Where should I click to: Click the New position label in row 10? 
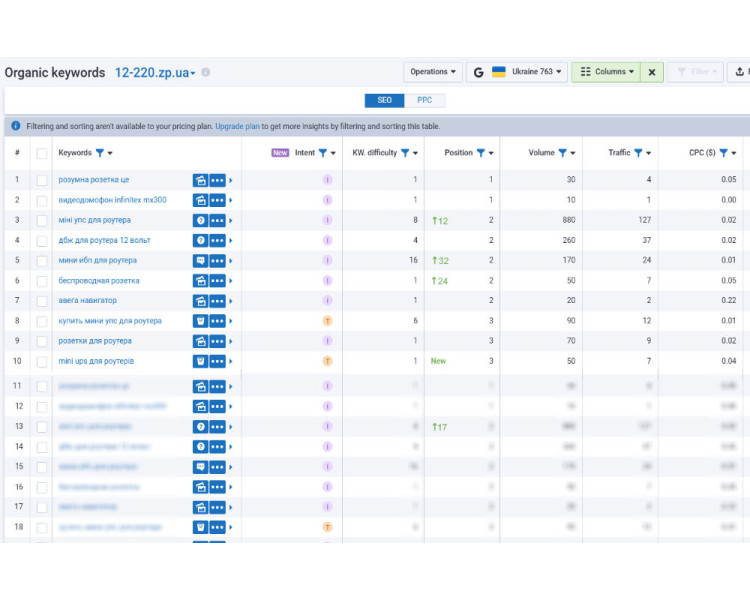438,361
